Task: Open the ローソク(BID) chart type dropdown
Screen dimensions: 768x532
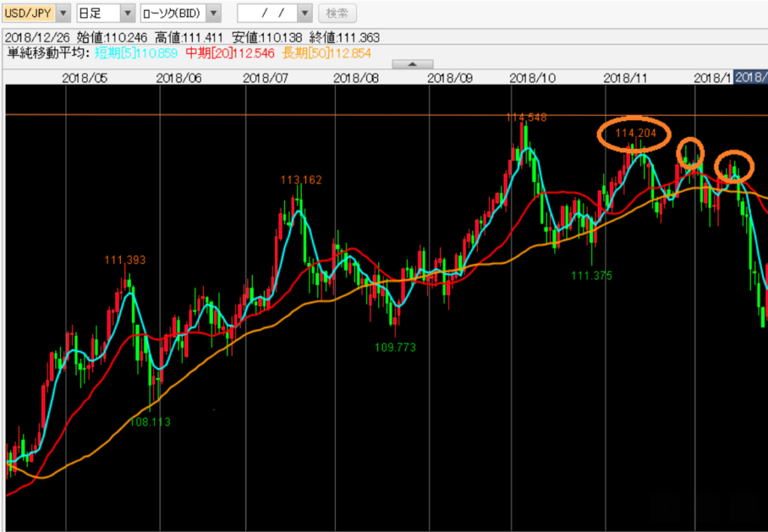Action: click(x=214, y=13)
